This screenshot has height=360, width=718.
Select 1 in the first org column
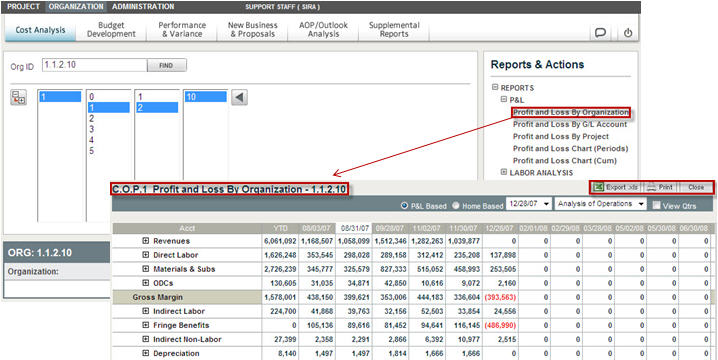pos(60,97)
